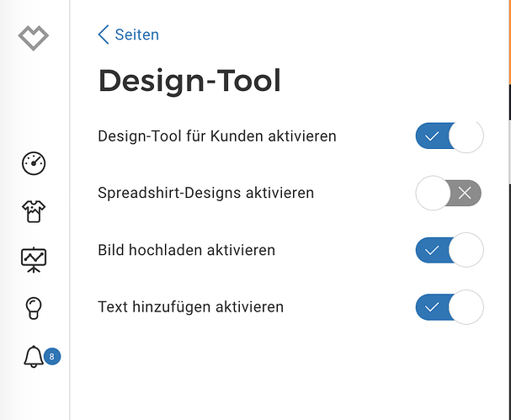Click the Design-Tool page heading
The width and height of the screenshot is (511, 420).
pos(189,81)
